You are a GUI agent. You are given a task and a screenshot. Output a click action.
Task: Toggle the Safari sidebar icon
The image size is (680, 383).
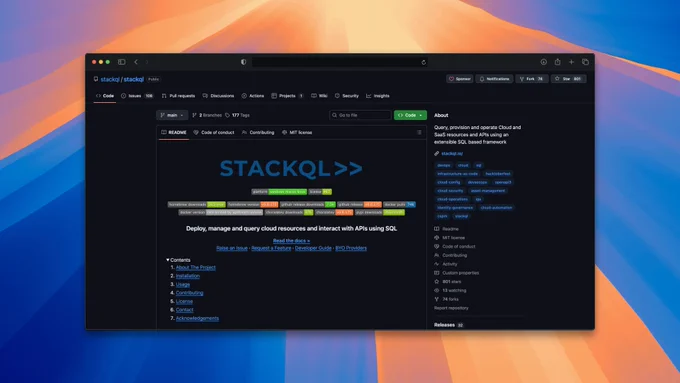click(121, 62)
